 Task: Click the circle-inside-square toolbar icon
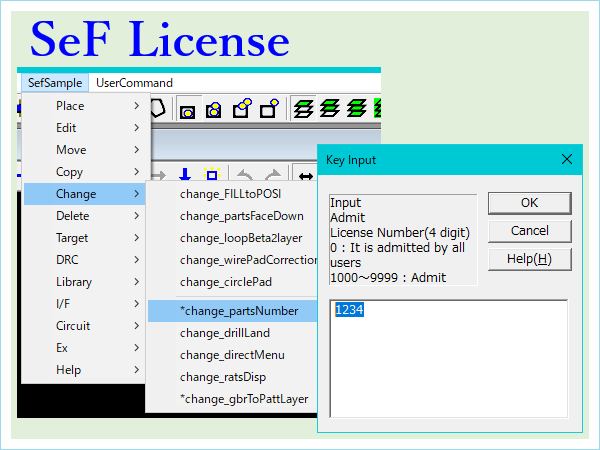point(187,109)
